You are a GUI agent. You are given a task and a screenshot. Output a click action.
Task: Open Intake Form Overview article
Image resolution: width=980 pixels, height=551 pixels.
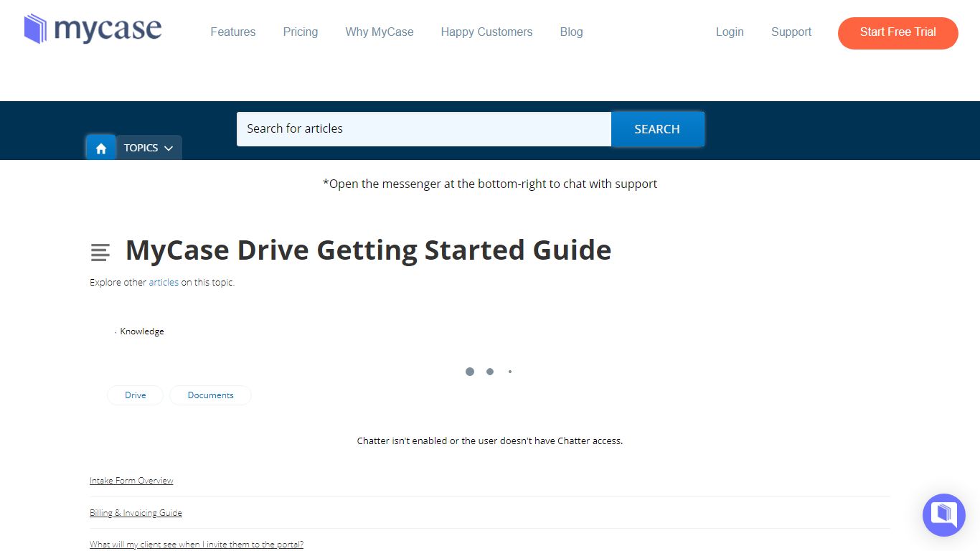(131, 481)
